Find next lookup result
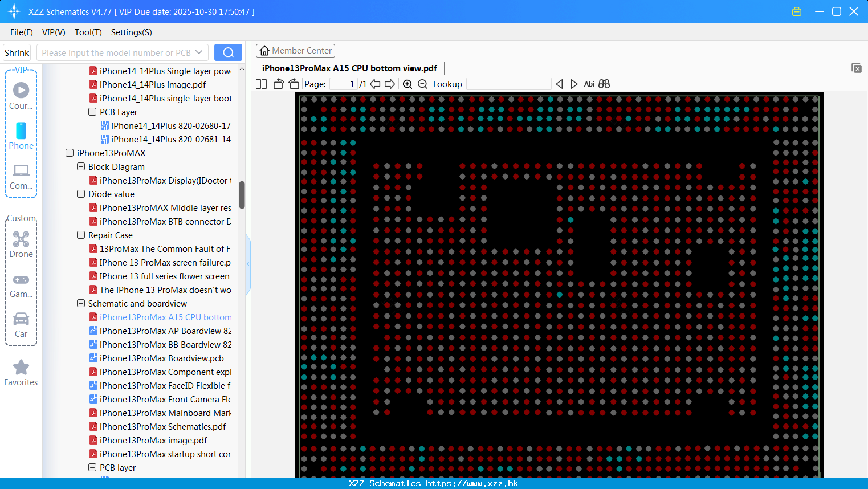This screenshot has width=868, height=489. (x=574, y=84)
